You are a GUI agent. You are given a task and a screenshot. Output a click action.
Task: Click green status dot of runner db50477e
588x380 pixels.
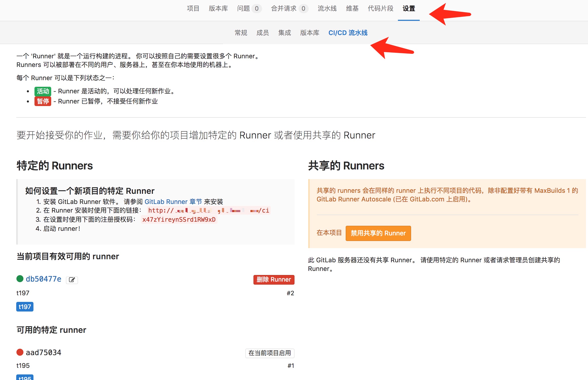pyautogui.click(x=20, y=279)
